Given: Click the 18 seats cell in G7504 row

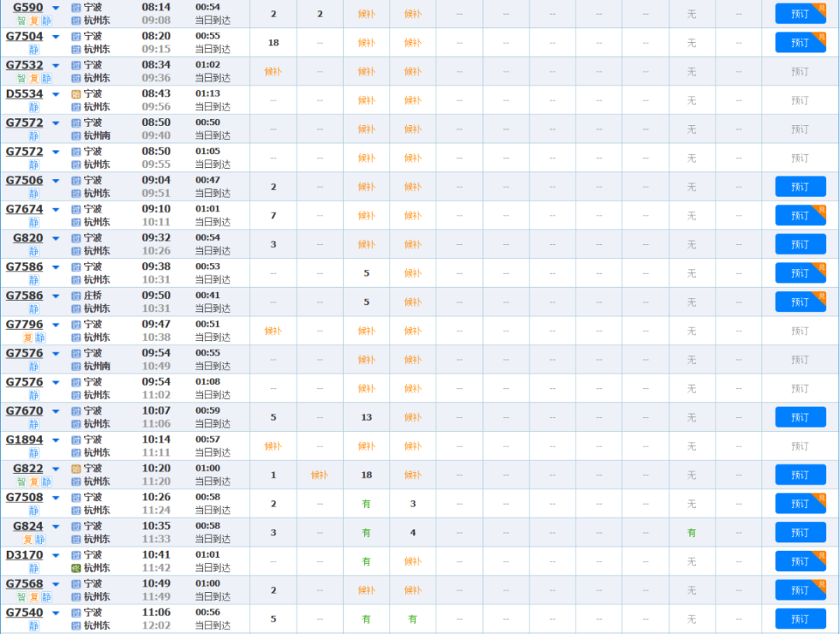Looking at the screenshot, I should pyautogui.click(x=273, y=43).
